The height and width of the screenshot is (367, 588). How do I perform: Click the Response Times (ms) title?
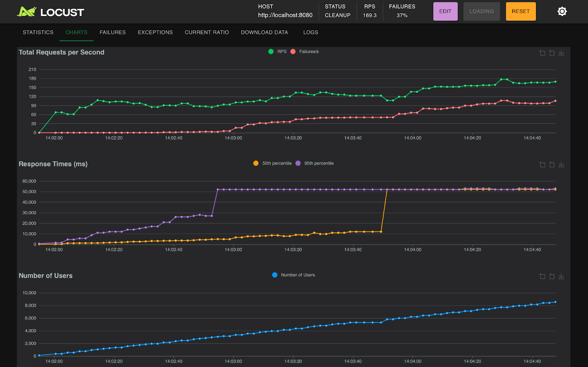tap(53, 164)
